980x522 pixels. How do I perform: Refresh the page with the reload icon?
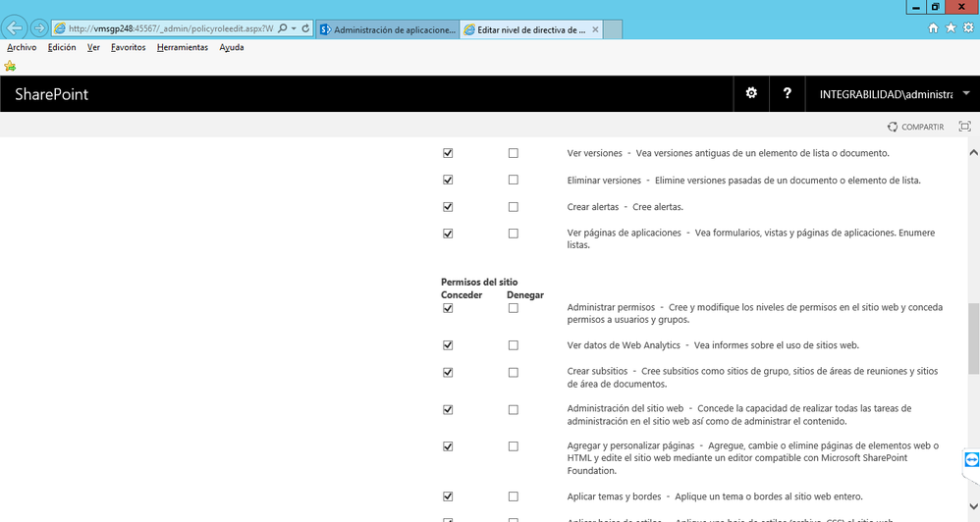tap(305, 28)
